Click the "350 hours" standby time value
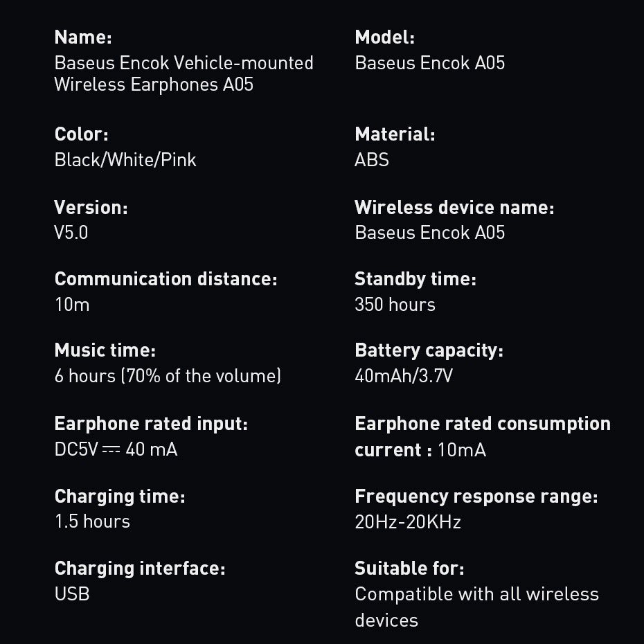The height and width of the screenshot is (644, 644). click(395, 305)
